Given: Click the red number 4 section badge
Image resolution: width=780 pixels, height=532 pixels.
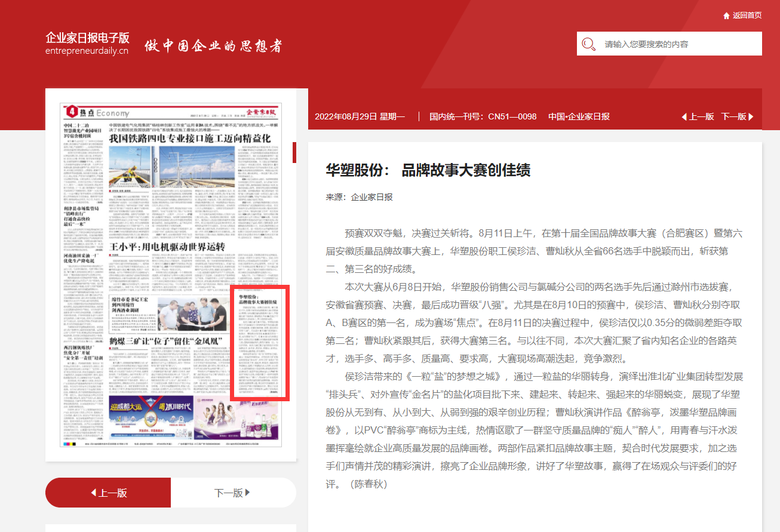Looking at the screenshot, I should click(72, 112).
